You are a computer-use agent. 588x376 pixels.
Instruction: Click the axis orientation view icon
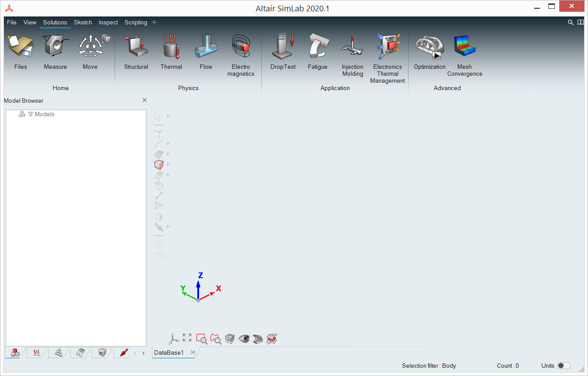coord(174,339)
